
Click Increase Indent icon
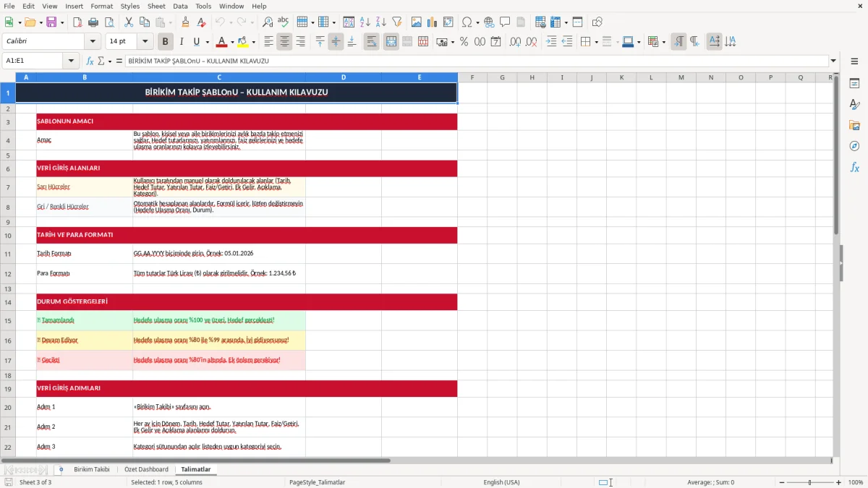coord(551,42)
